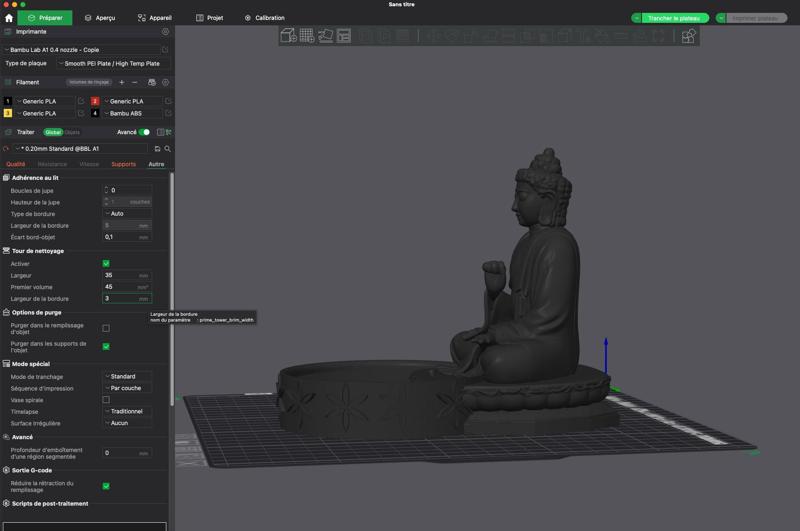Viewport: 800px width, 531px height.
Task: Click Trancher le plateau button
Action: pos(674,18)
